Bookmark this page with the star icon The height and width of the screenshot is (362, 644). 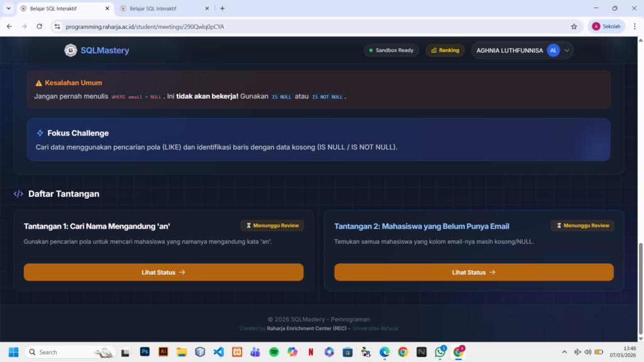click(574, 26)
